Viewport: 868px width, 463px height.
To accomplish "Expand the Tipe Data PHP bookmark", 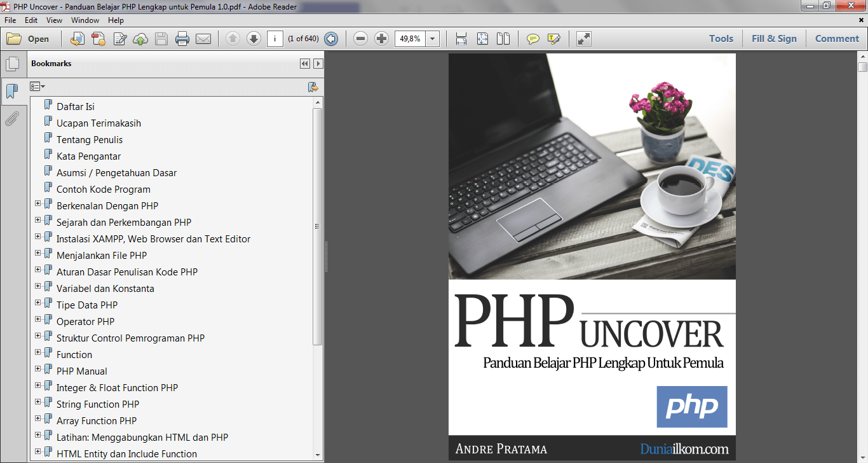I will (38, 303).
